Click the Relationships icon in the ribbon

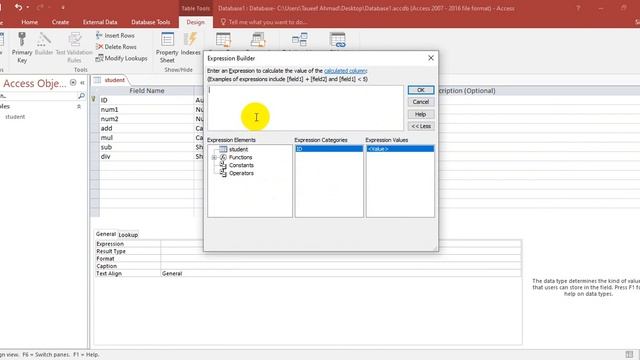tap(300, 40)
